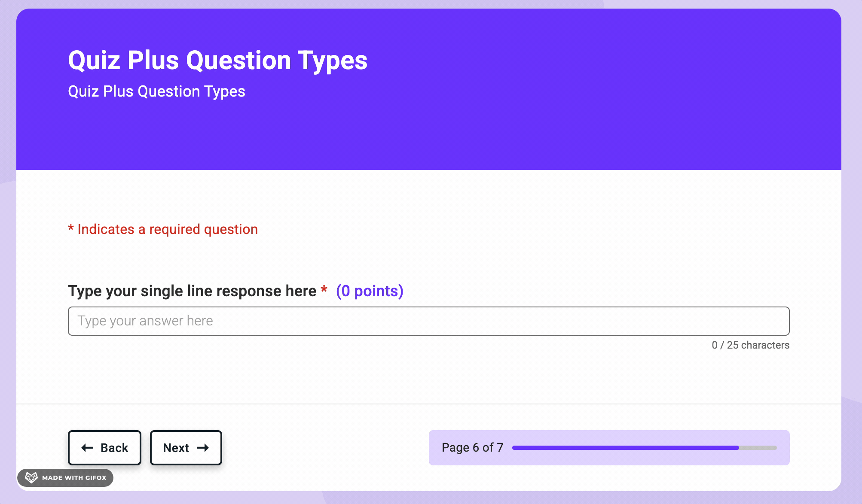Click 'Indicates a required question' notice
This screenshot has height=504, width=862.
[168, 229]
